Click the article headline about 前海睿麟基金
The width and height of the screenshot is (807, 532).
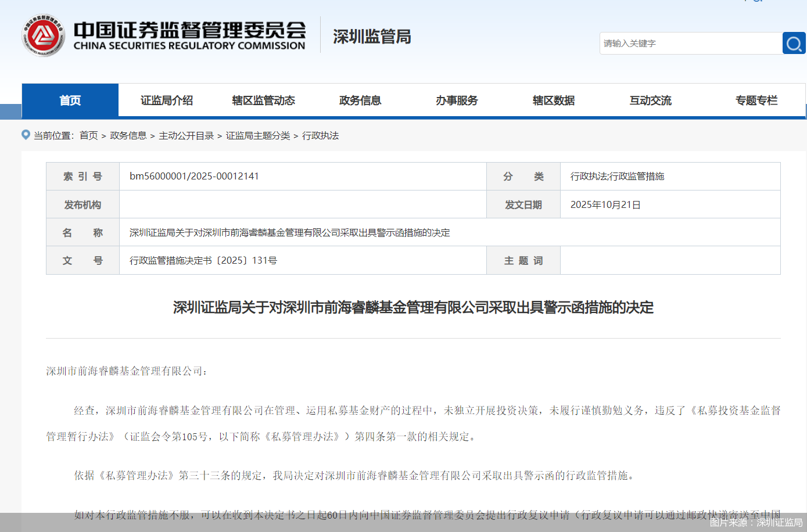click(x=413, y=307)
